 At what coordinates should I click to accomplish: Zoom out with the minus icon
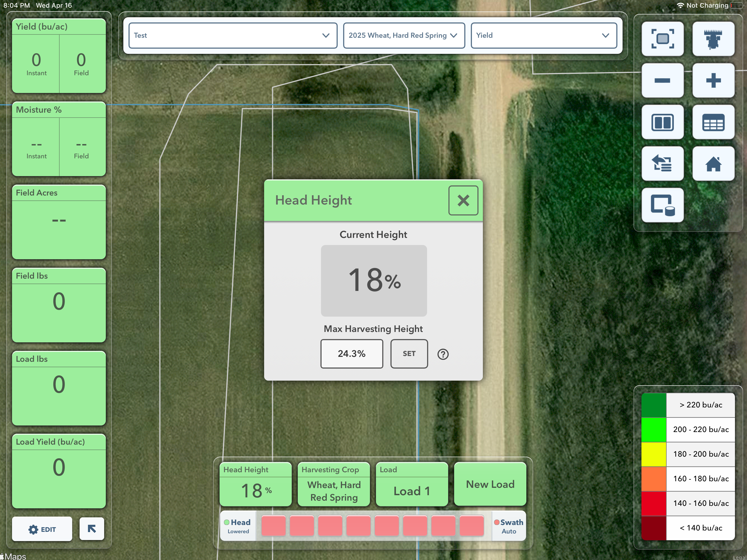point(662,80)
